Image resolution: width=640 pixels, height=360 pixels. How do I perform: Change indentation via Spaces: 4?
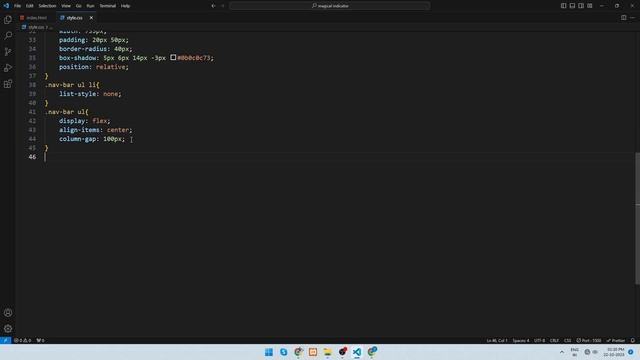click(x=520, y=340)
